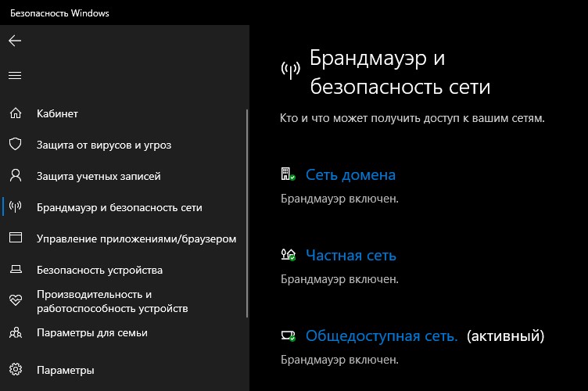588x391 pixels.
Task: Click Брандмауэр включен under Общедоступная сеть
Action: pyautogui.click(x=340, y=360)
